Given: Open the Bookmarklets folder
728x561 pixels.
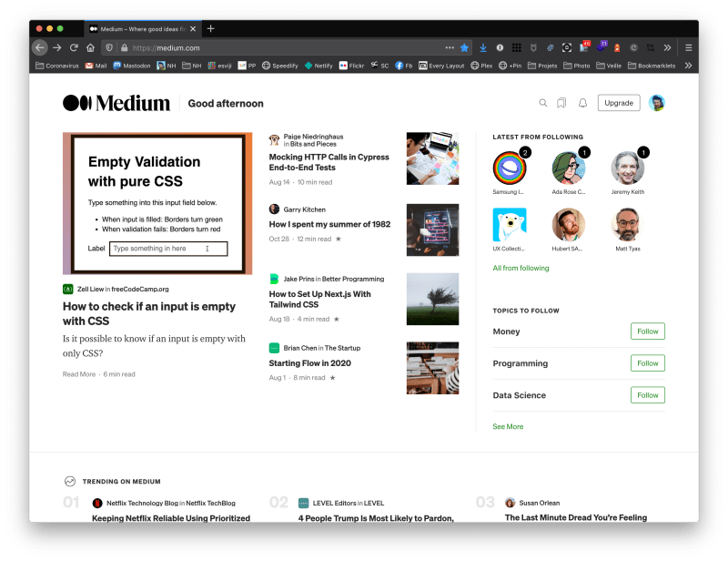Looking at the screenshot, I should pos(652,66).
